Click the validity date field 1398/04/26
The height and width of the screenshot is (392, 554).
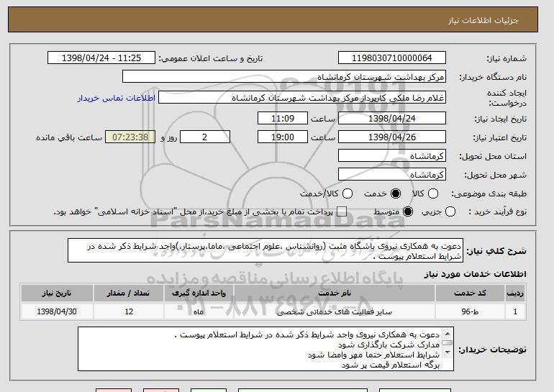click(x=392, y=137)
